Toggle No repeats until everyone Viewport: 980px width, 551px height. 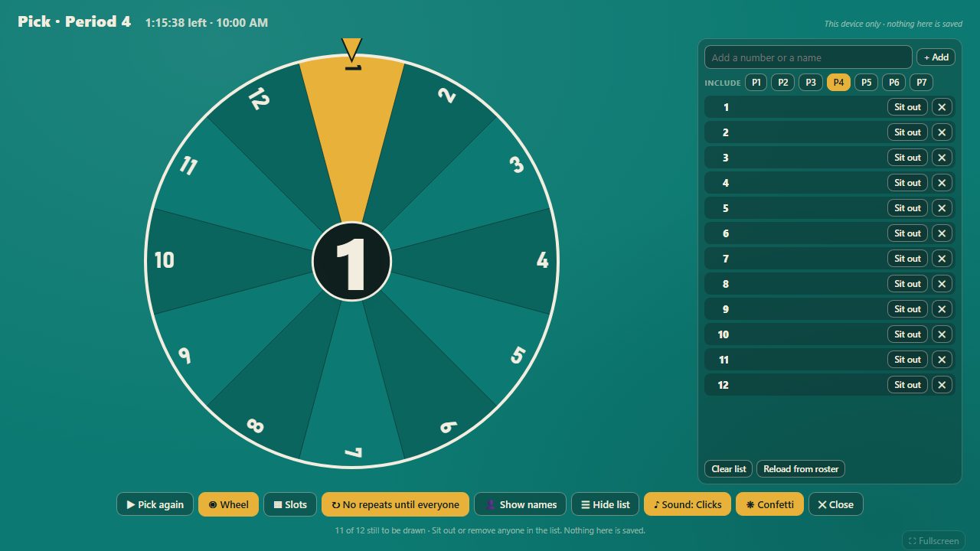395,504
